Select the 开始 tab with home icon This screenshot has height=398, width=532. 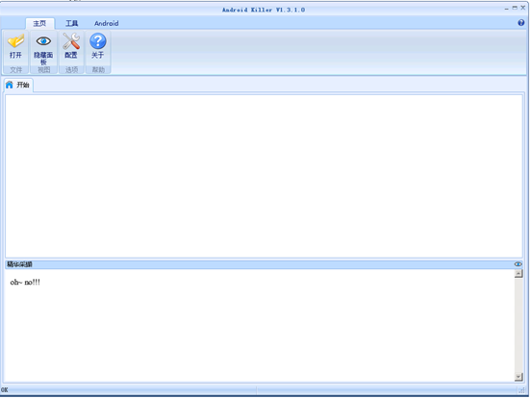pyautogui.click(x=18, y=85)
